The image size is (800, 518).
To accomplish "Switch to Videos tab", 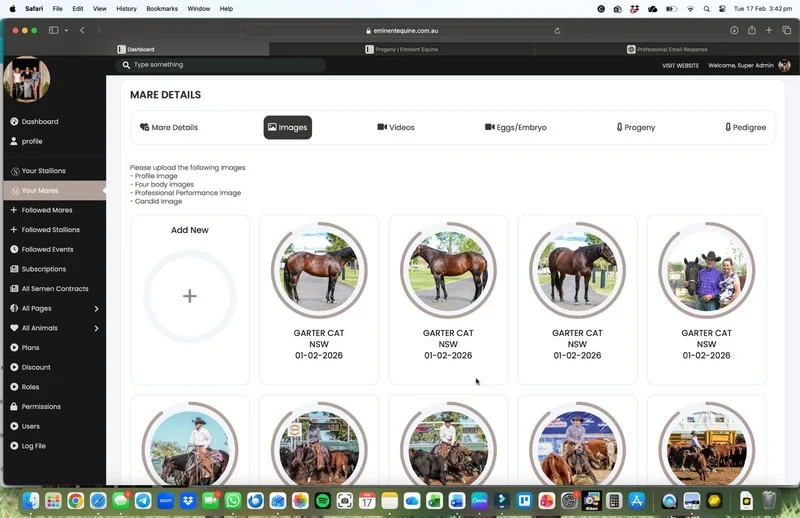I will 396,128.
